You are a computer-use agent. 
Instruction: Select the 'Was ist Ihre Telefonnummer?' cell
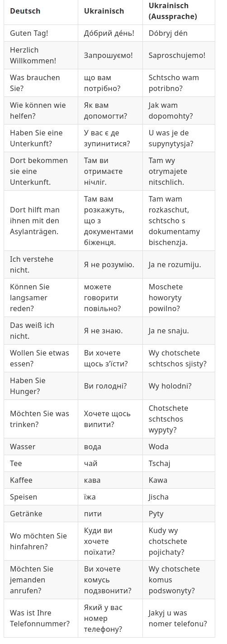tap(41, 618)
